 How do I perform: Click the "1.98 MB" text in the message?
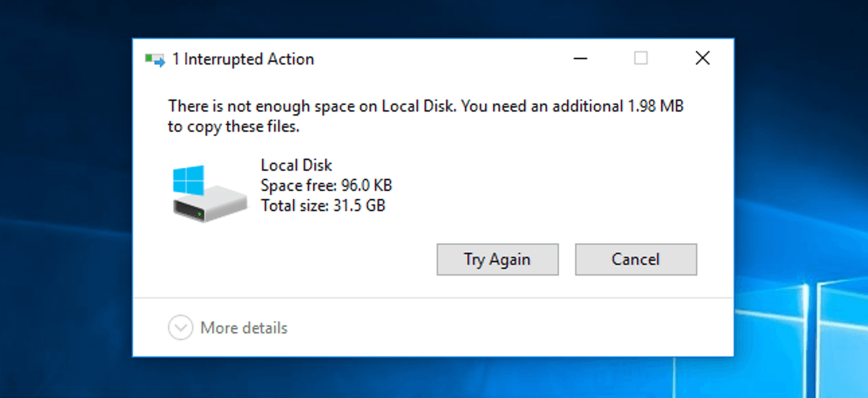pos(656,106)
